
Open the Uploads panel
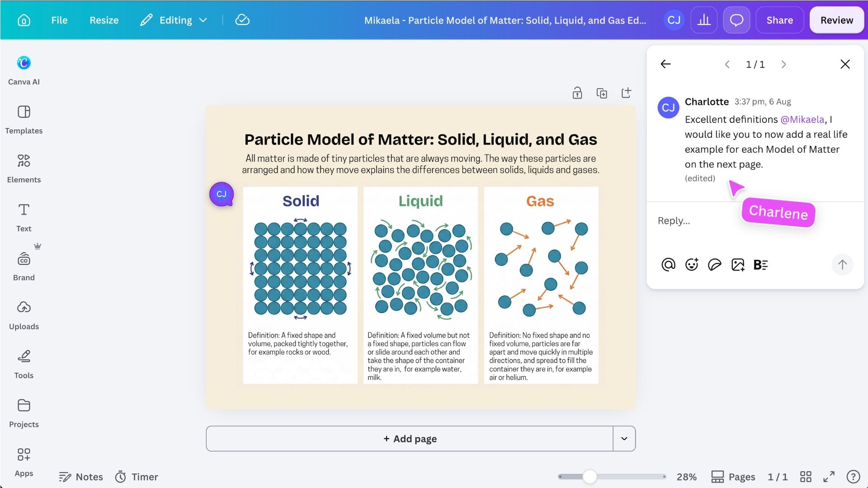24,315
